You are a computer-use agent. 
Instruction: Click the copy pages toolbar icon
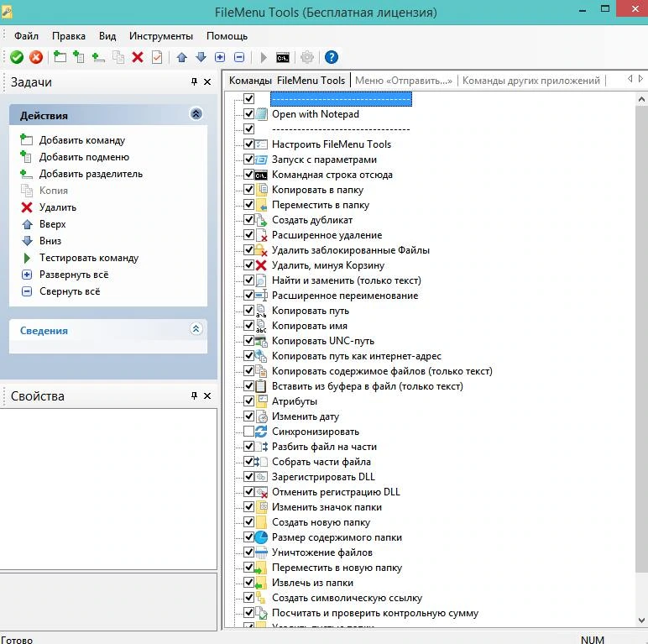(x=118, y=57)
